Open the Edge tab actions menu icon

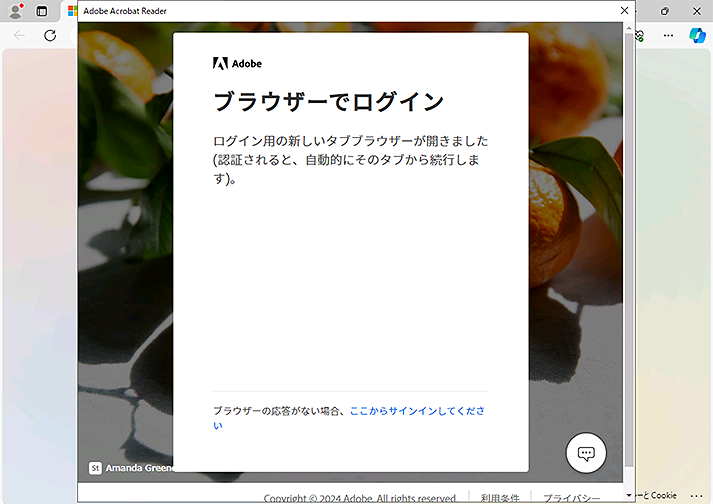point(41,11)
